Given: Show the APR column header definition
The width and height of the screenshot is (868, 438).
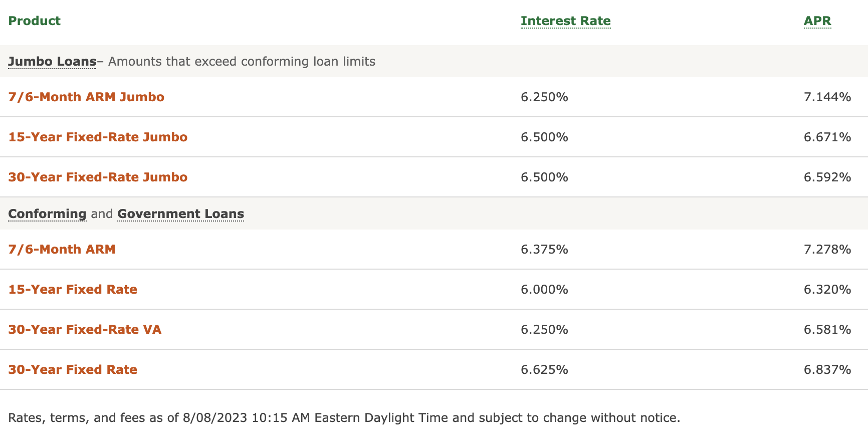Looking at the screenshot, I should (x=817, y=21).
